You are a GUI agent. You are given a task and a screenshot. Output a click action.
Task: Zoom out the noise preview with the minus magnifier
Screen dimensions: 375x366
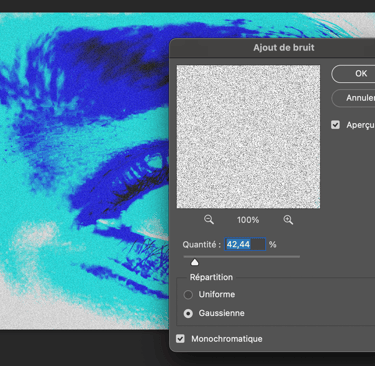click(209, 220)
